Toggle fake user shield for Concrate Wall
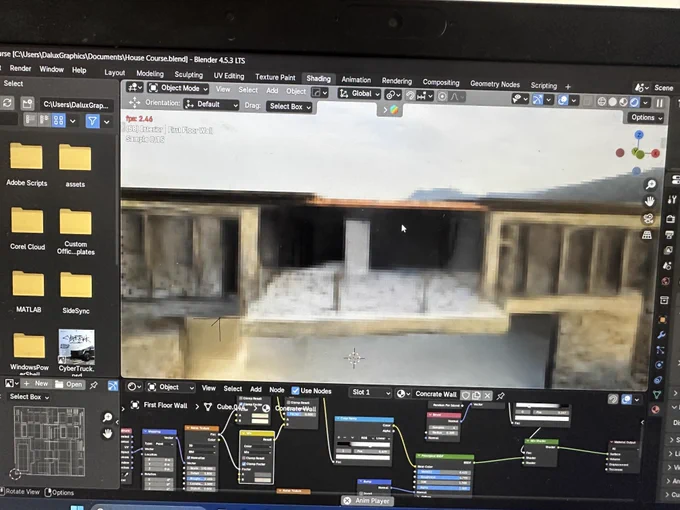Screen dimensions: 680x510 tap(465, 395)
